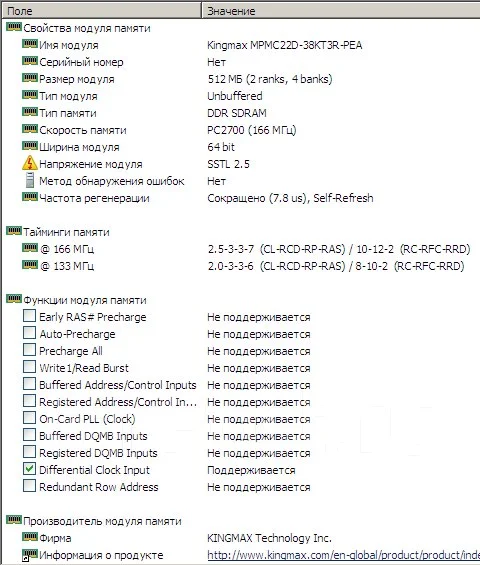
Task: Click the shortcut icon beside Информация о продукте
Action: click(30, 555)
